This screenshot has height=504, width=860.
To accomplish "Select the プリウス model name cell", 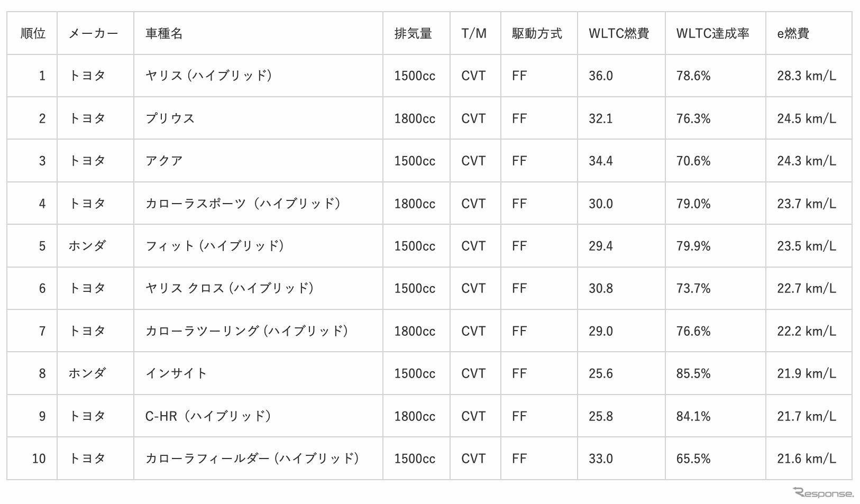I will (170, 118).
